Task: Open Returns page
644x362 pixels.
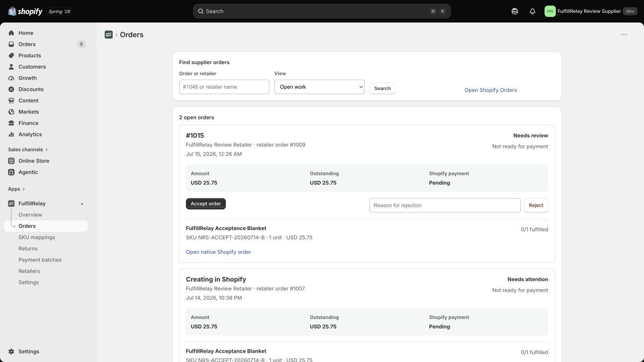Action: pyautogui.click(x=28, y=249)
